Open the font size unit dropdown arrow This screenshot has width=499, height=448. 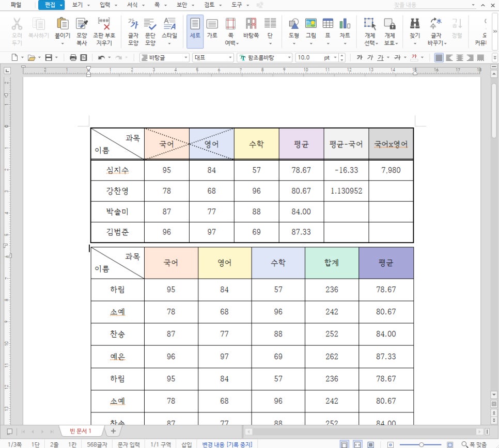(x=335, y=58)
